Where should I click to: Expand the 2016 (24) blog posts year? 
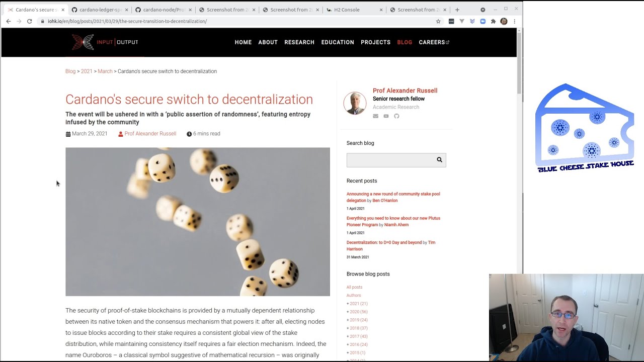coord(357,344)
